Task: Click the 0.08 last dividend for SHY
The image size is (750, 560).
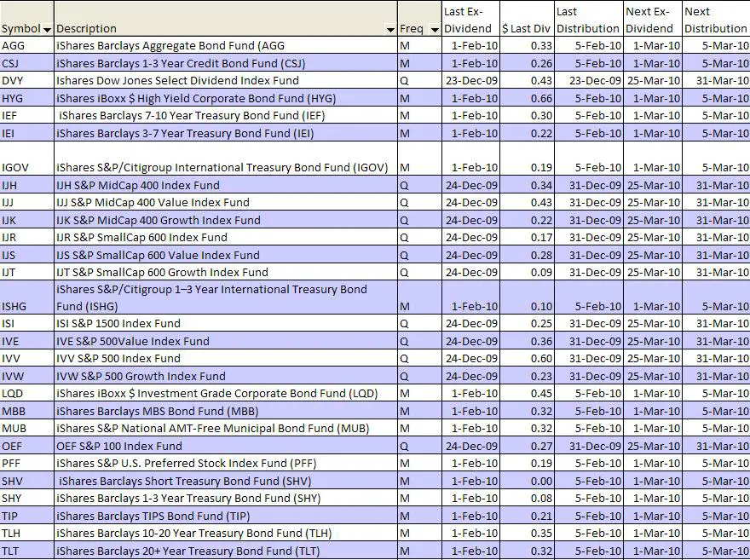Action: click(527, 498)
